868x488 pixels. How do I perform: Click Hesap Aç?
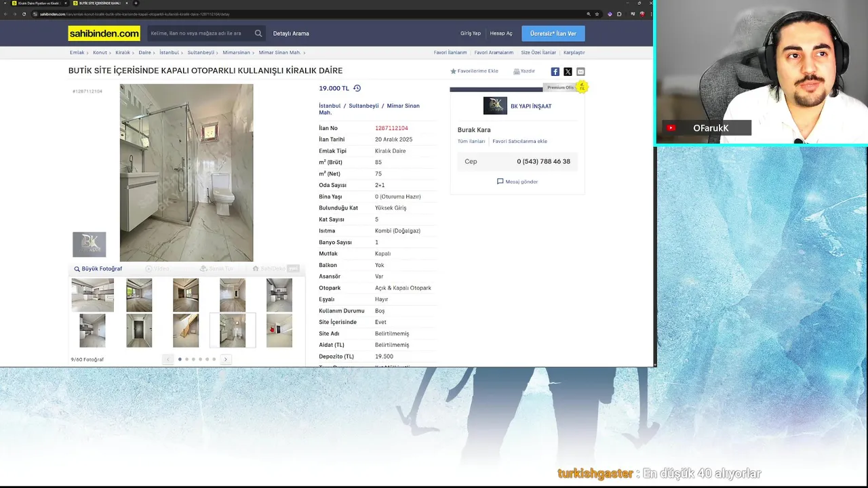click(501, 33)
